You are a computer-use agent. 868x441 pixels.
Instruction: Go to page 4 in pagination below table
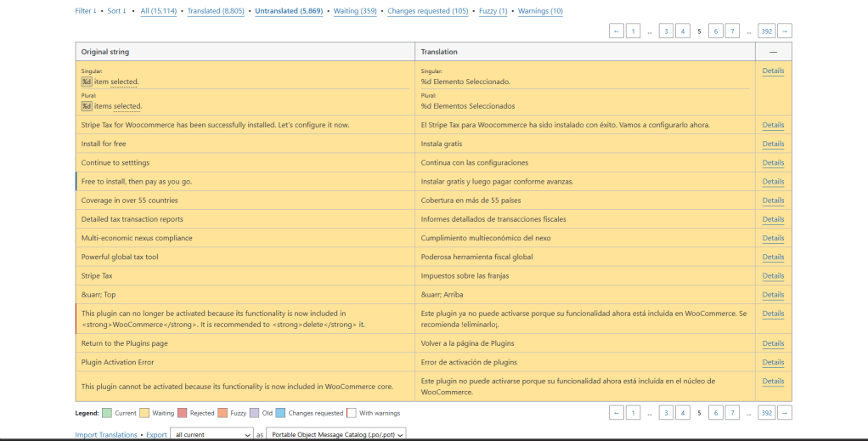[x=683, y=413]
